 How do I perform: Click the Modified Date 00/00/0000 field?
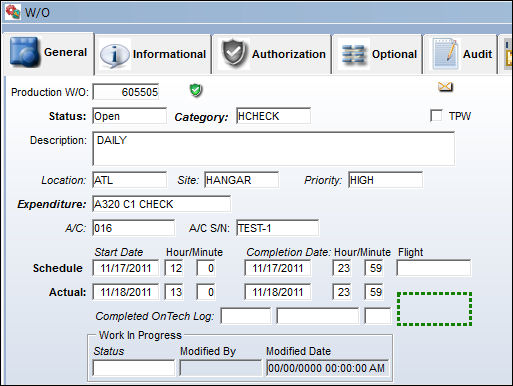pos(327,368)
